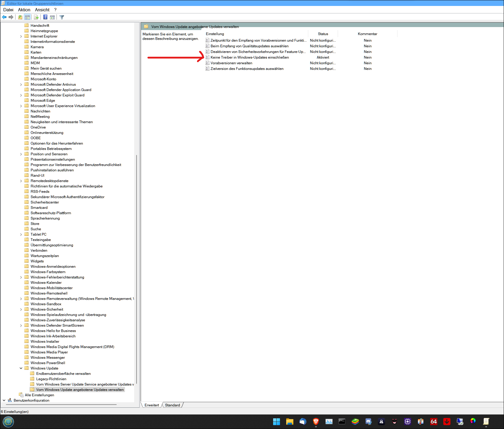Open the Command Prompt taskbar icon
The image size is (504, 429).
point(342,422)
